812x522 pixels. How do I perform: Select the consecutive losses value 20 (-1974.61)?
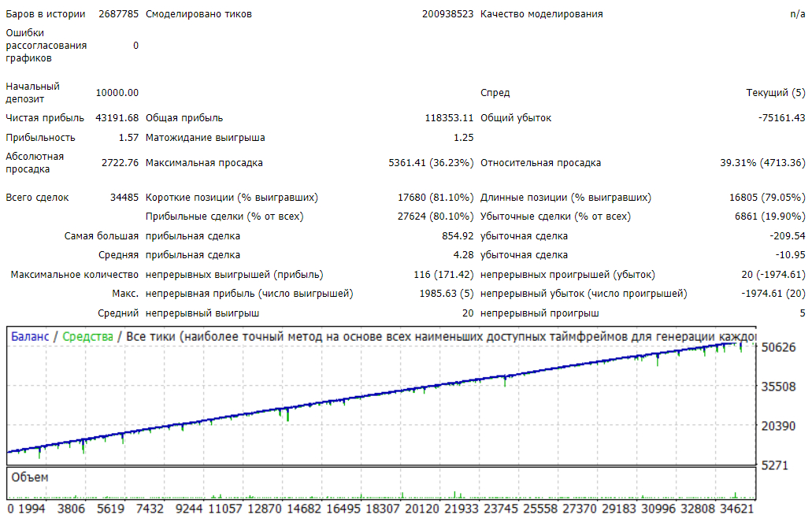[x=773, y=275]
